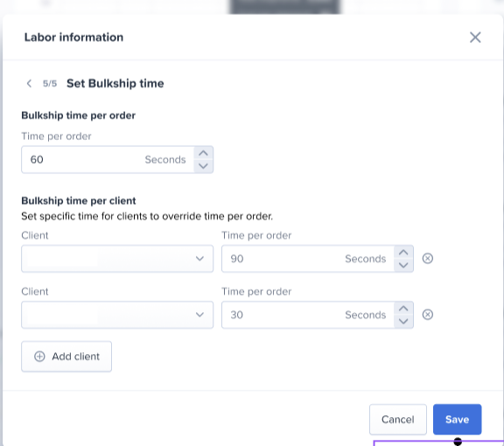Remove the client row with 30 seconds

point(428,315)
